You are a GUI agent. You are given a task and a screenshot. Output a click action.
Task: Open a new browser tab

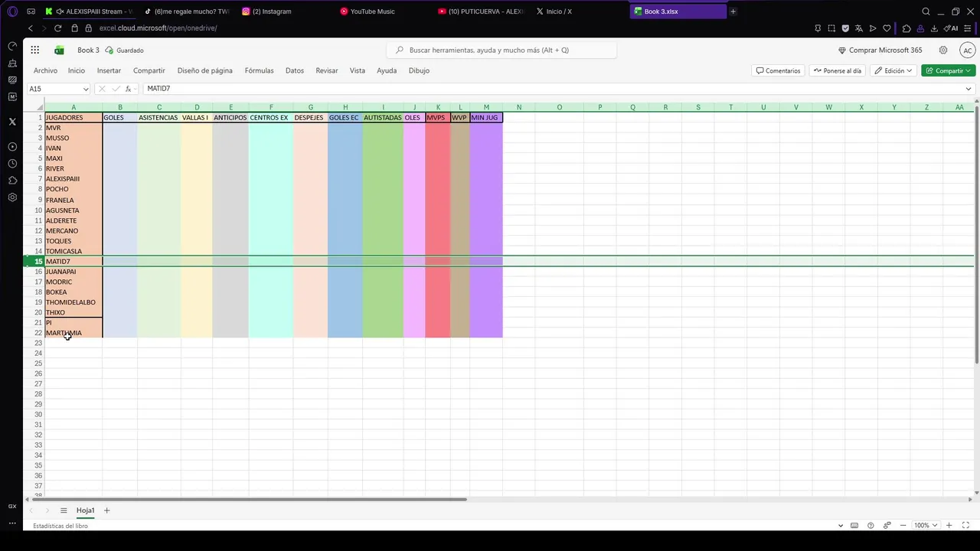pyautogui.click(x=733, y=11)
